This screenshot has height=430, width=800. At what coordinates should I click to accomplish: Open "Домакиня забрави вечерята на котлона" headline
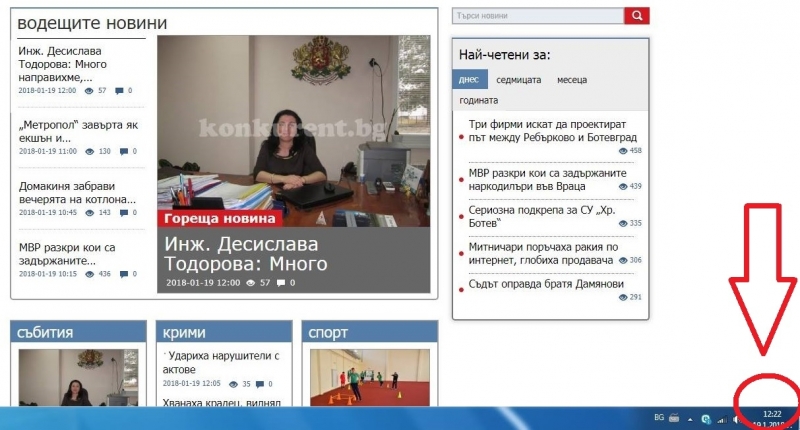click(x=78, y=192)
